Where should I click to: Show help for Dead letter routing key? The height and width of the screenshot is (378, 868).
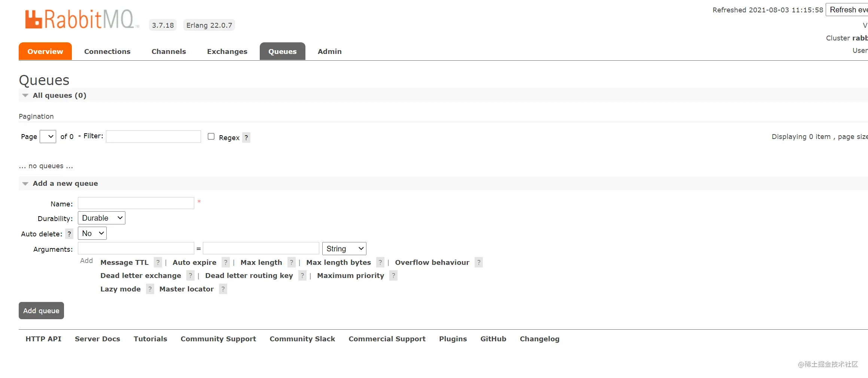[302, 275]
